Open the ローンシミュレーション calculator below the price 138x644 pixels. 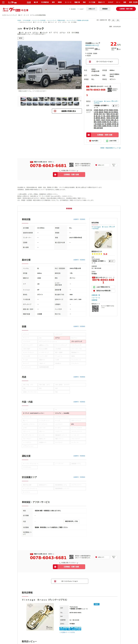pos(102,62)
